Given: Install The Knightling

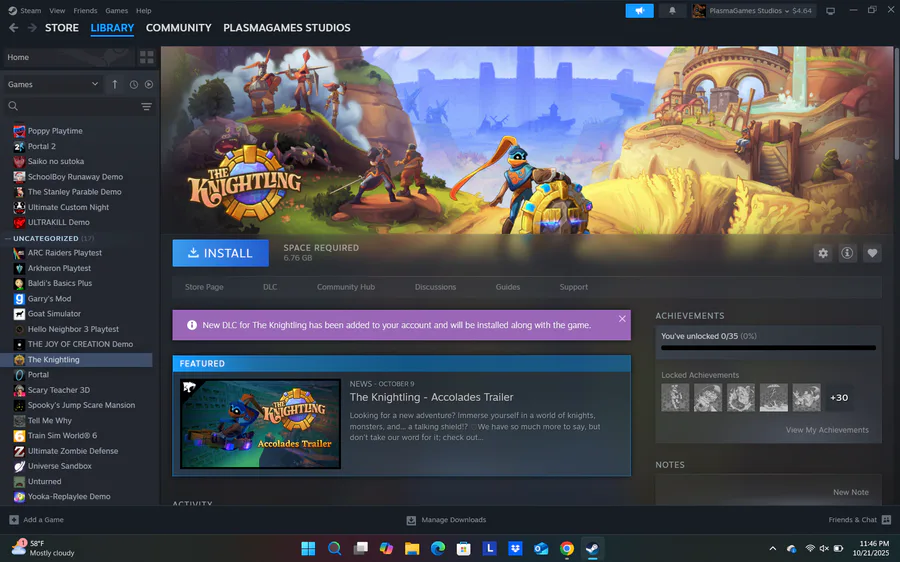Looking at the screenshot, I should coord(220,253).
